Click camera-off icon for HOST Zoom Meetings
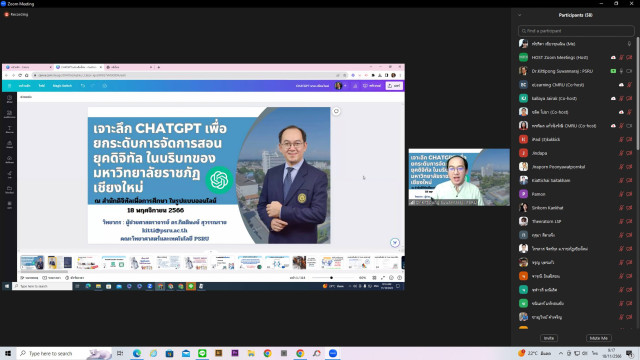Screen dimensions: 640x360 click(x=629, y=58)
